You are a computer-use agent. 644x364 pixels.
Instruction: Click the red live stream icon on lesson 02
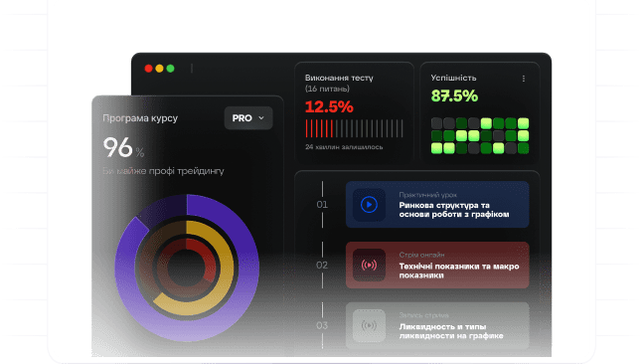tap(369, 265)
